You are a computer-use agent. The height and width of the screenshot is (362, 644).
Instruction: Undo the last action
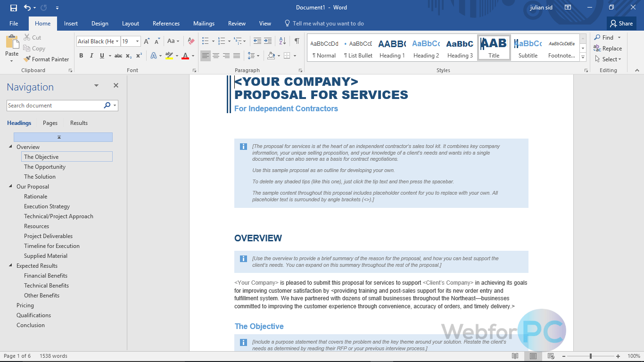coord(27,8)
